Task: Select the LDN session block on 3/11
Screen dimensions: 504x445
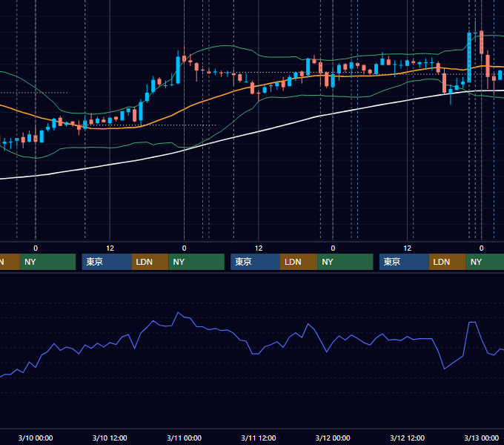Action: click(x=299, y=262)
